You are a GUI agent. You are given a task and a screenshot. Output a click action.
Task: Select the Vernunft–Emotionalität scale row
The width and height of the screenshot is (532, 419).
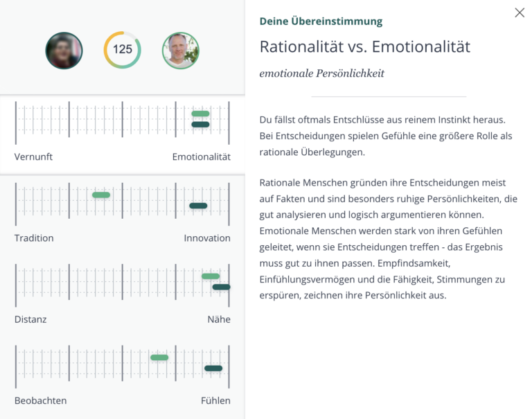123,134
